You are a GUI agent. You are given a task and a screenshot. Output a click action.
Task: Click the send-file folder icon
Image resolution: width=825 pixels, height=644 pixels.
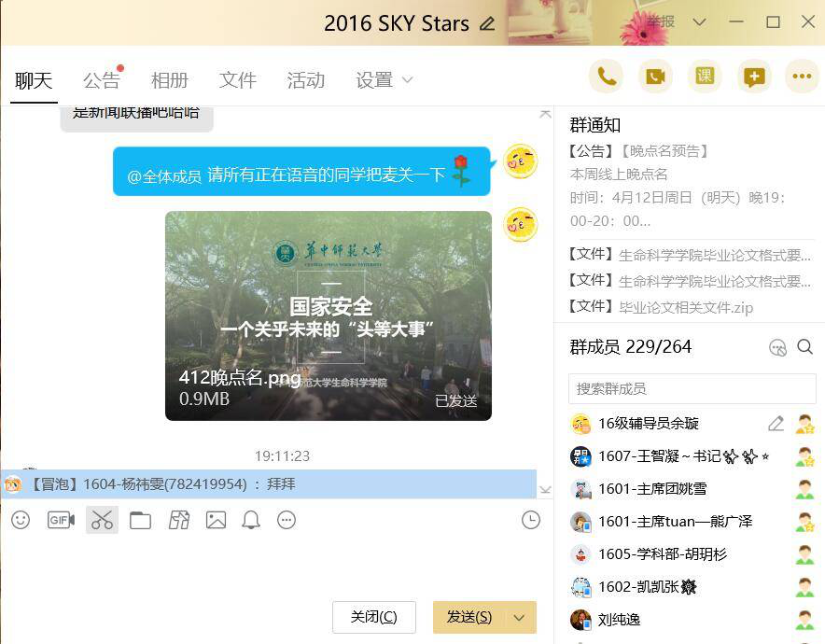click(x=140, y=520)
